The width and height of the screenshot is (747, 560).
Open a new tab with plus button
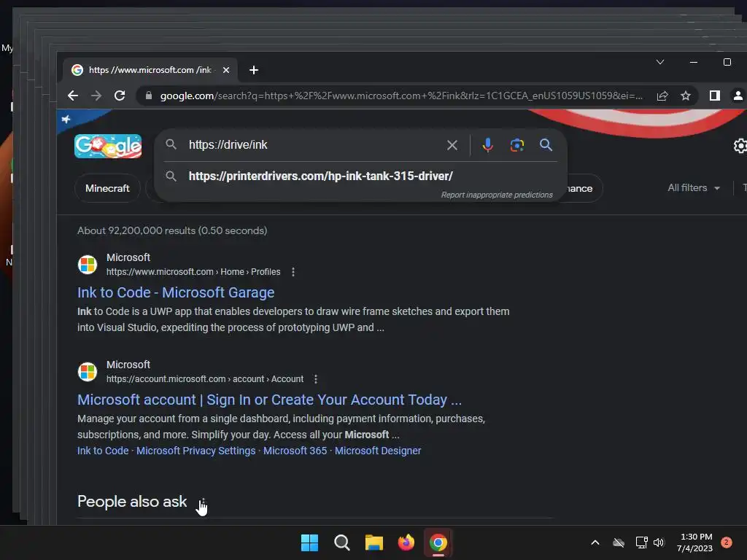[x=254, y=70]
